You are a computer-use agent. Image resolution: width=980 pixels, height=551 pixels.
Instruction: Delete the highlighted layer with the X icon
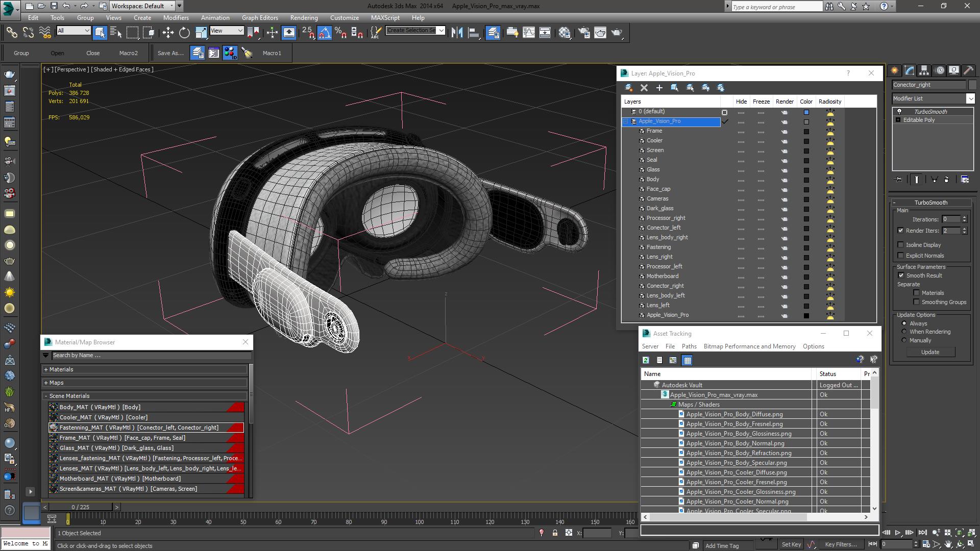click(644, 88)
